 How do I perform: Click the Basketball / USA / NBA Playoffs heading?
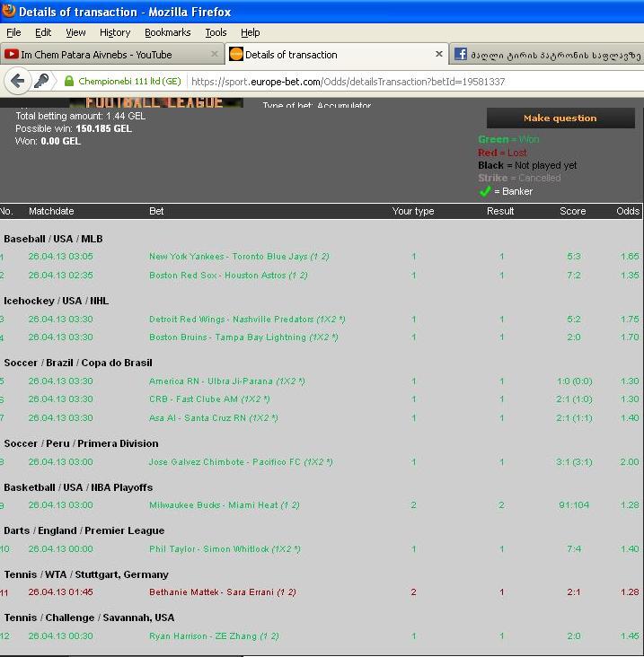pos(78,487)
